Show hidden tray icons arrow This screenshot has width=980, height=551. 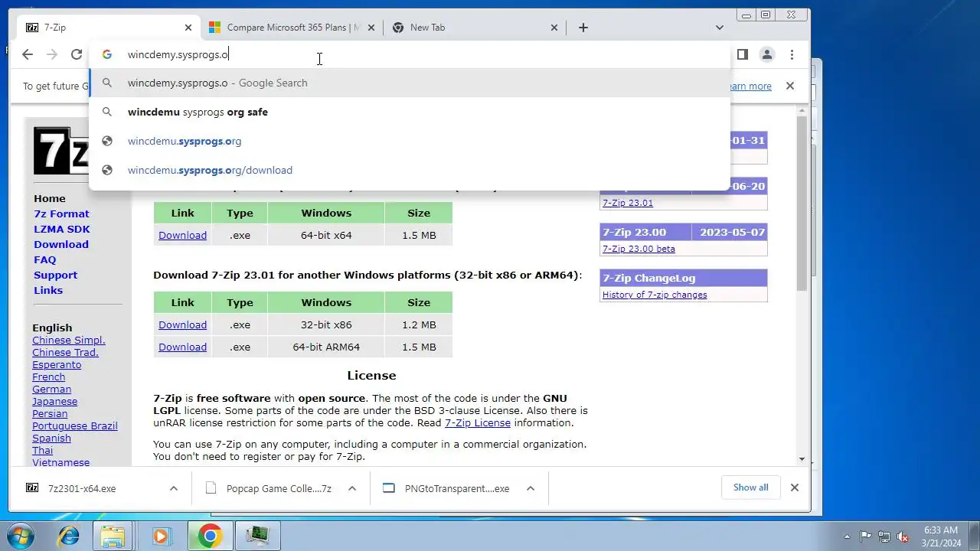pyautogui.click(x=847, y=536)
